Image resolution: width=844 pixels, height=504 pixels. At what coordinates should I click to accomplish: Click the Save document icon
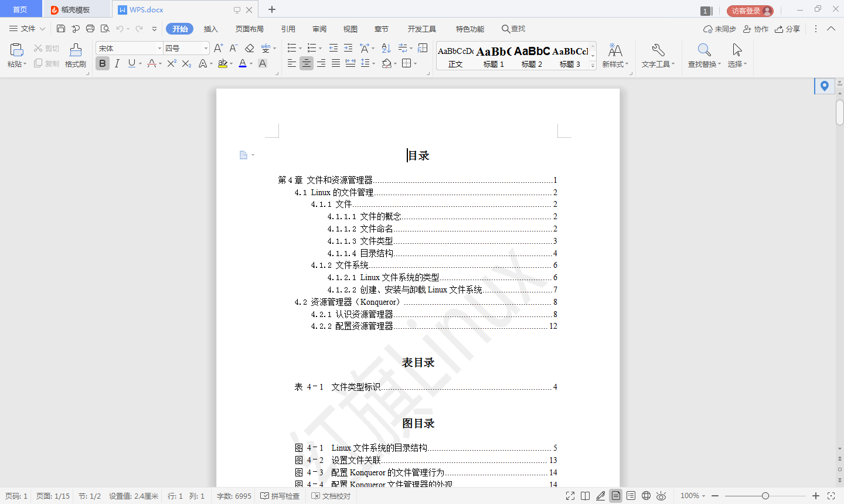coord(61,28)
